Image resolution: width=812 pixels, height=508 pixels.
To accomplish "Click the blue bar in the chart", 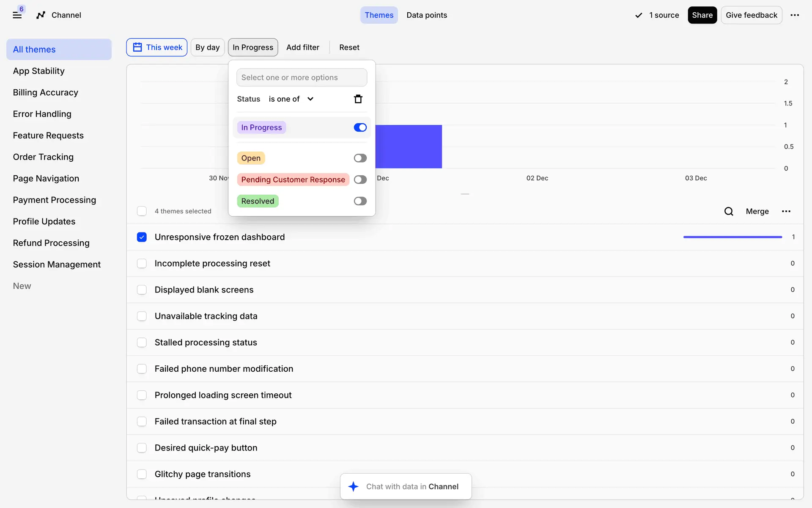I will pyautogui.click(x=409, y=146).
